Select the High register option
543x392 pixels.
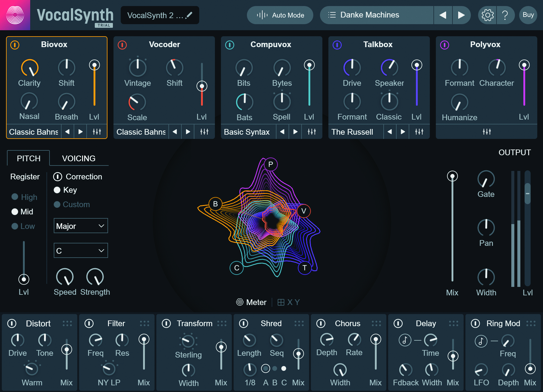[x=24, y=197]
